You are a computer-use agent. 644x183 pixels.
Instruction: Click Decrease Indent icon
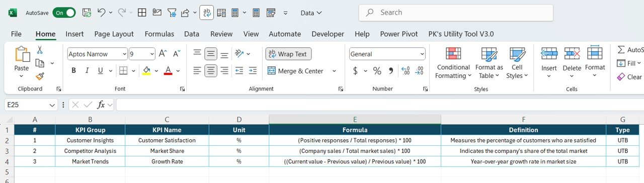click(239, 70)
